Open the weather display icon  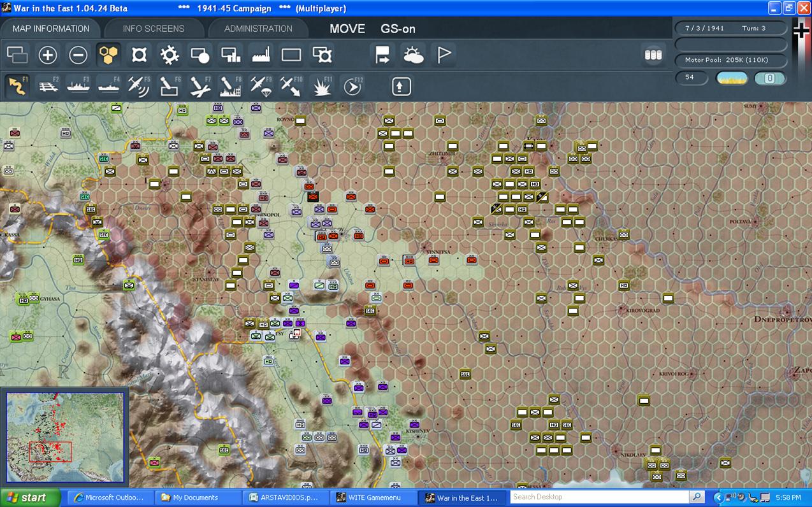click(413, 55)
